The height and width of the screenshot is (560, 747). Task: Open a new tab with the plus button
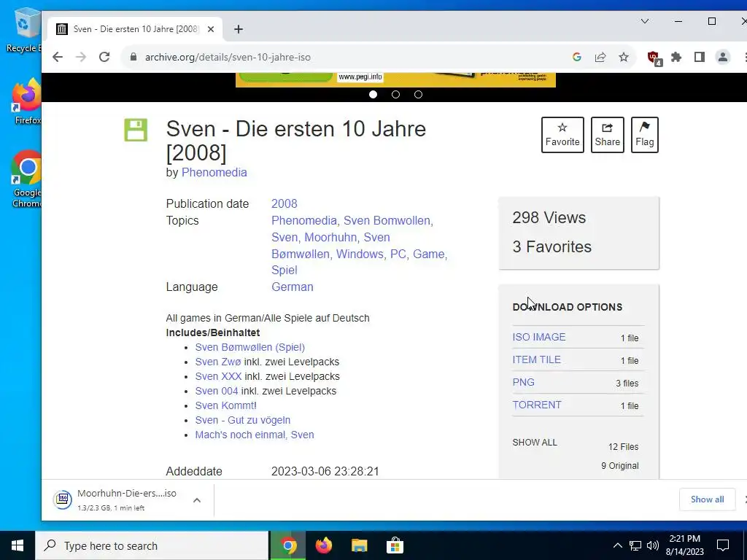239,29
